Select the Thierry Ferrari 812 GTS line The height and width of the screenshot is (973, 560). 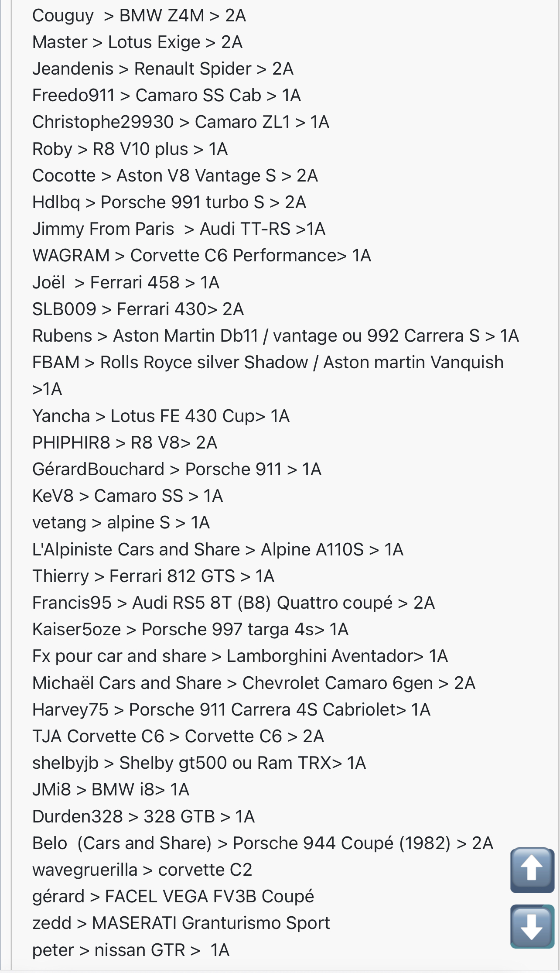pyautogui.click(x=153, y=576)
